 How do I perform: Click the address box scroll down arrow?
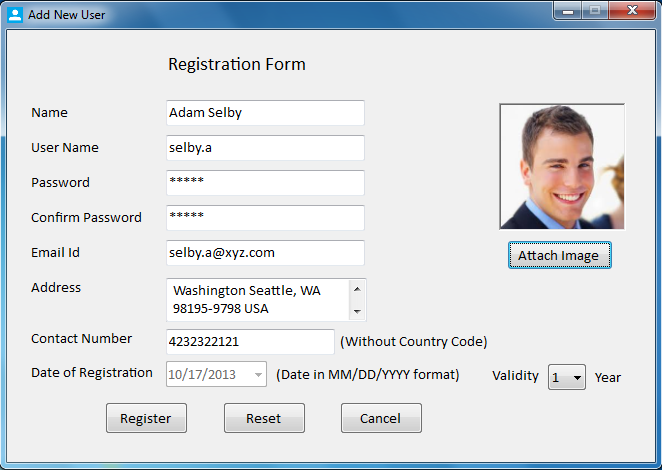tap(357, 312)
